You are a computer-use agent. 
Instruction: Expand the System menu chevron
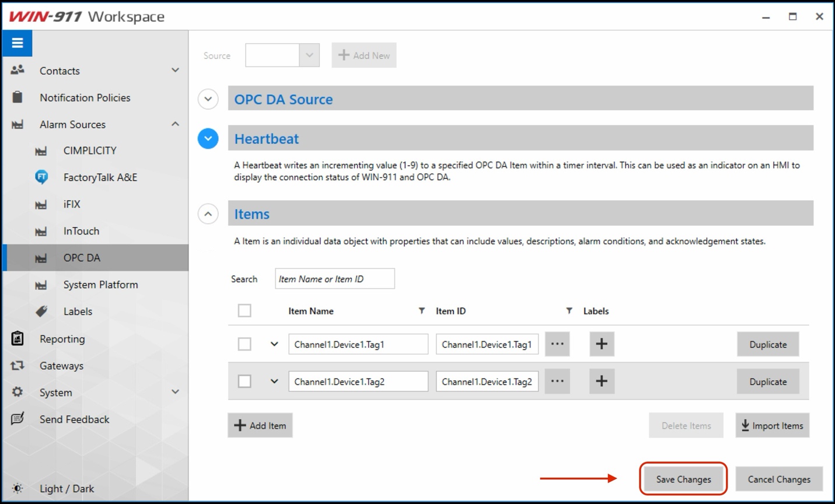click(x=175, y=392)
